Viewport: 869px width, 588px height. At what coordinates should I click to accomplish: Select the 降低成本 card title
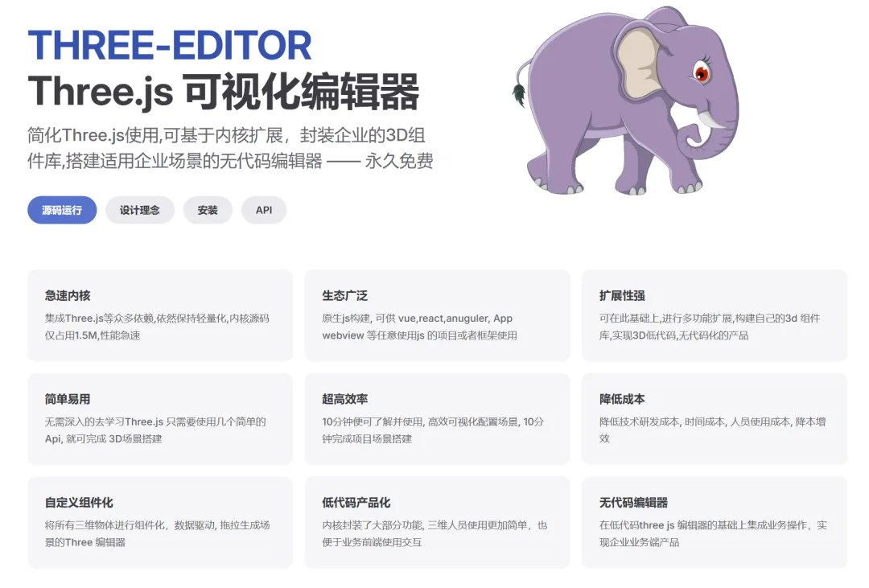pyautogui.click(x=622, y=399)
